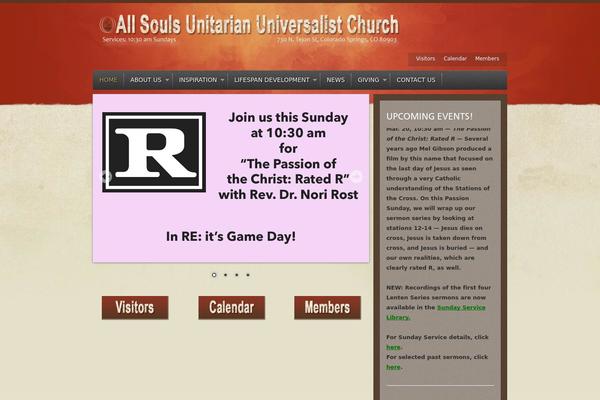This screenshot has width=600, height=400.
Task: Click 'here' link for Sunday Service details
Action: [x=393, y=347]
